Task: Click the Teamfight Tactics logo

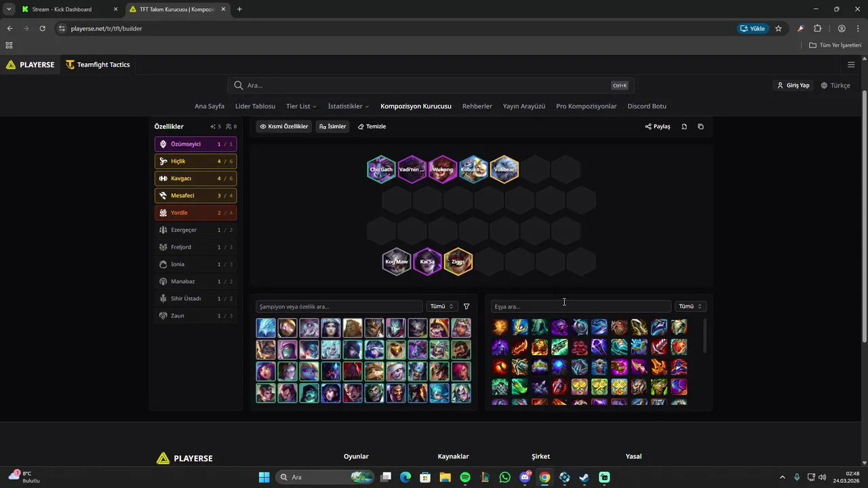Action: (98, 65)
